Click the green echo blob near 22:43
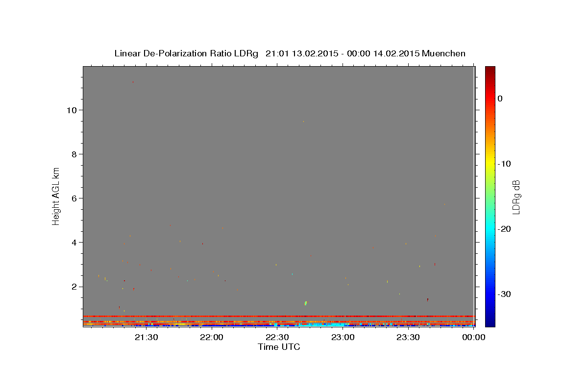588x392 pixels. (x=306, y=303)
